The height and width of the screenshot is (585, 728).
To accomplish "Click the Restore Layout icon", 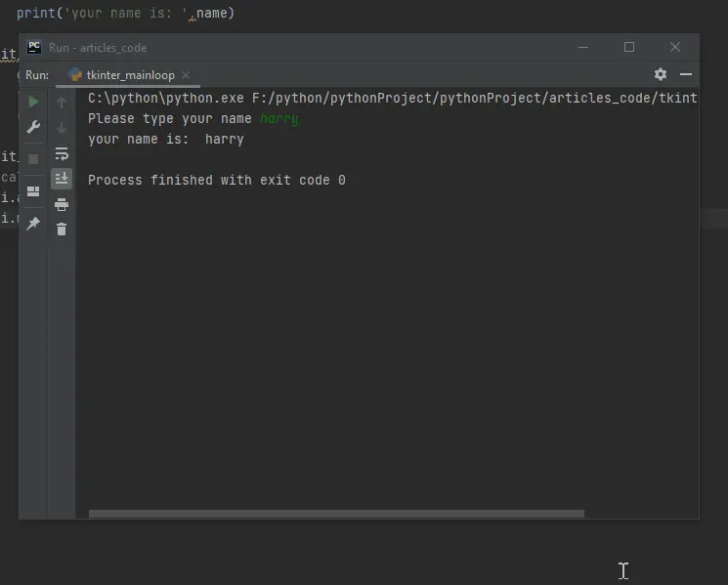I will click(x=33, y=191).
